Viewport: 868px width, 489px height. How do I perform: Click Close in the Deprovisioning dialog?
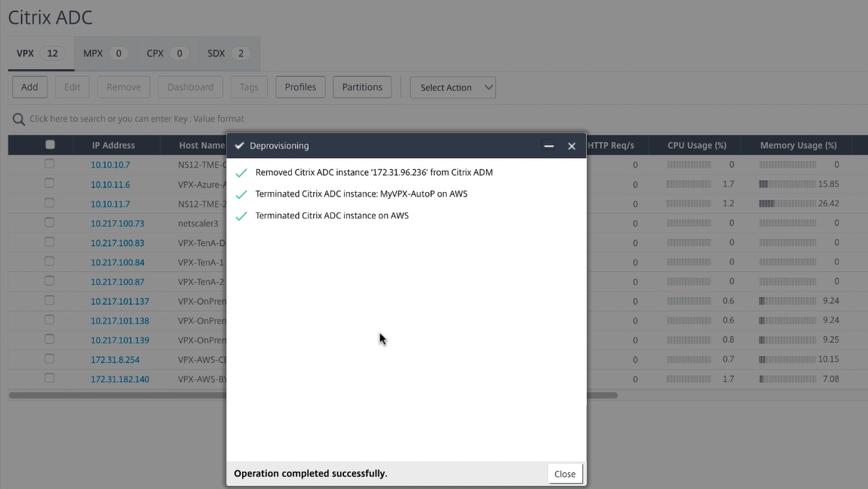pyautogui.click(x=565, y=474)
